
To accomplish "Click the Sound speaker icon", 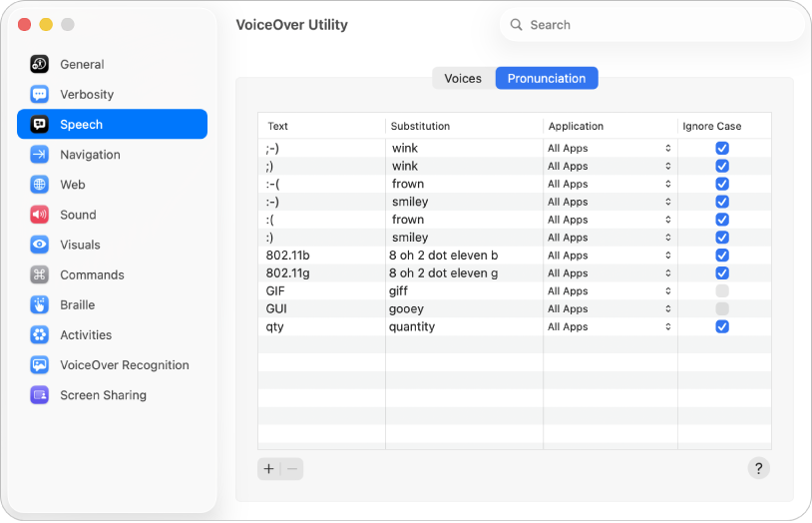I will pos(40,215).
